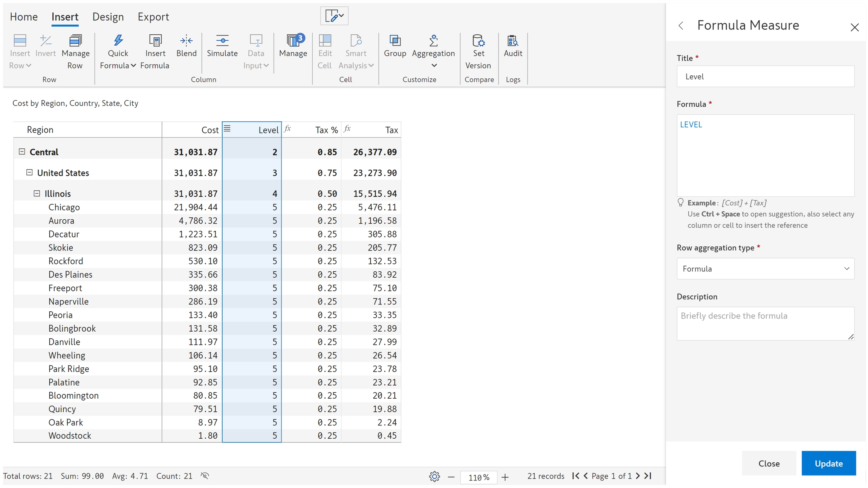Switch to the Design tab

[108, 17]
